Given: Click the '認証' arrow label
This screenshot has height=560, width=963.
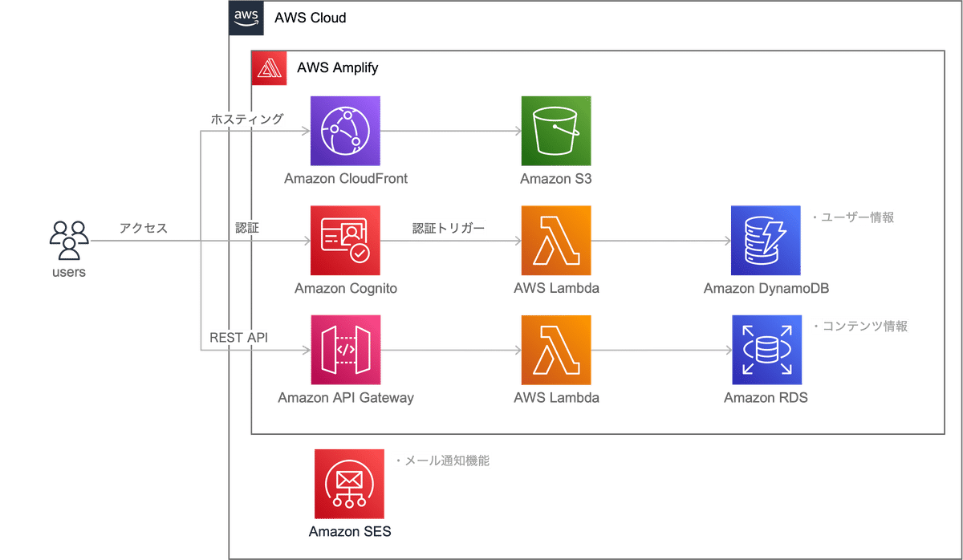Looking at the screenshot, I should (x=247, y=228).
